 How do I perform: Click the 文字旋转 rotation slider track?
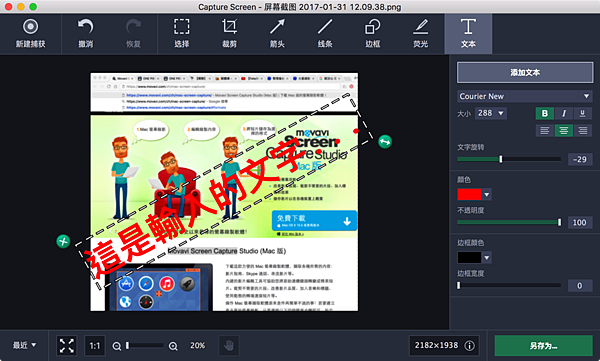(509, 159)
